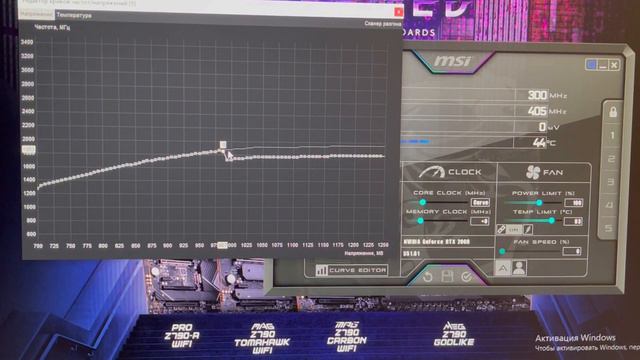Select the highlighted curve point on graph
Screen dimensions: 640x360
click(223, 144)
